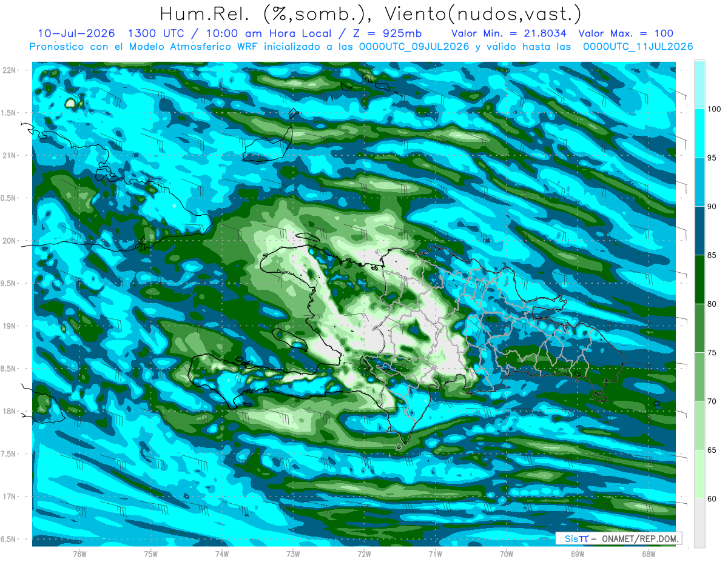
Task: Pick the light green 70–75 colorbar swatch
Action: click(699, 377)
